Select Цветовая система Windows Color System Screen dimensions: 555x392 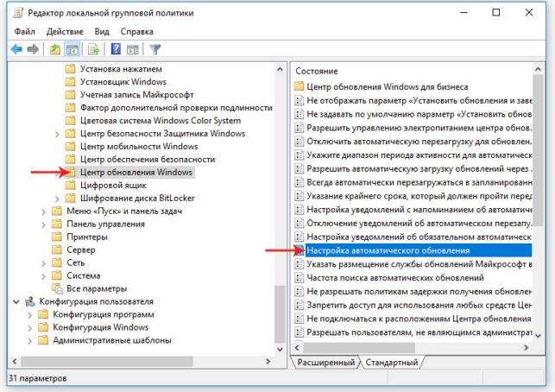161,120
